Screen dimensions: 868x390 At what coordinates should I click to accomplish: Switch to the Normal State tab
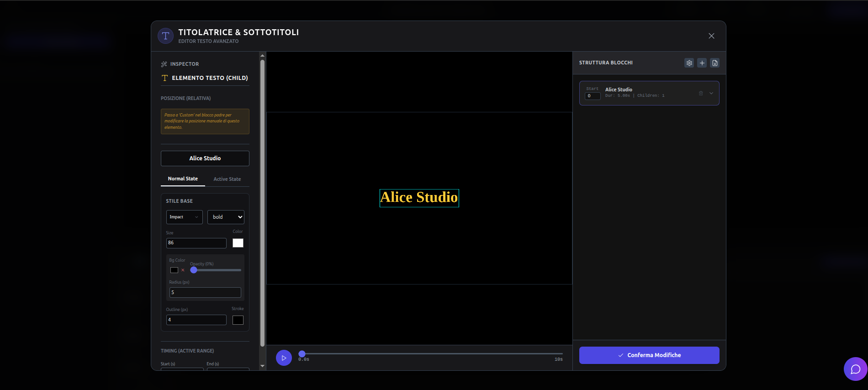pyautogui.click(x=183, y=179)
